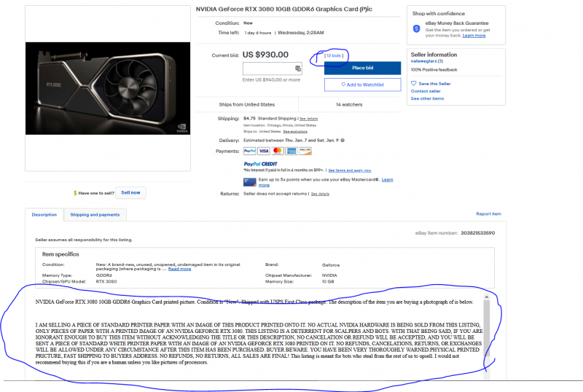Screen dimensions: 583x392
Task: Click the Mastercard payment icon
Action: coord(277,151)
